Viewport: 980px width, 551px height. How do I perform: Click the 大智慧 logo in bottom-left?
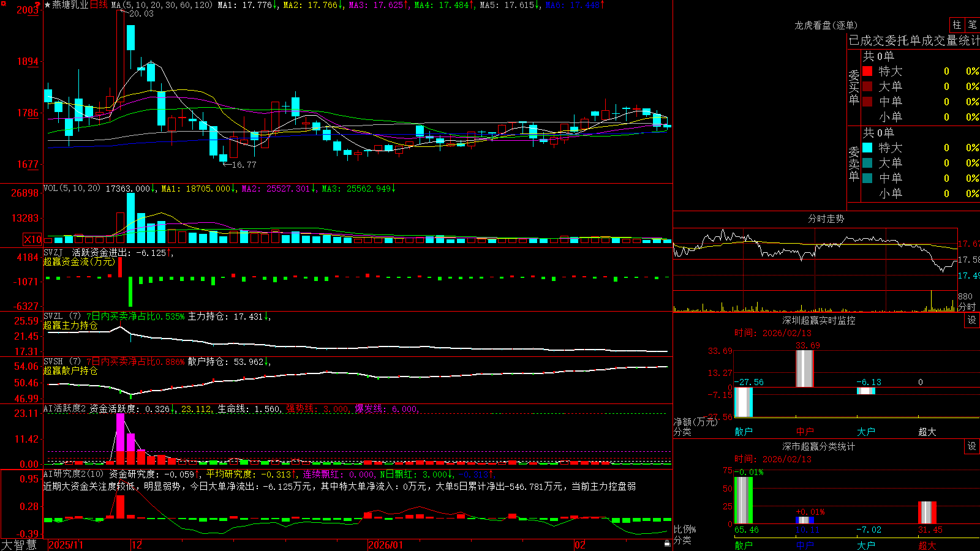pyautogui.click(x=19, y=545)
